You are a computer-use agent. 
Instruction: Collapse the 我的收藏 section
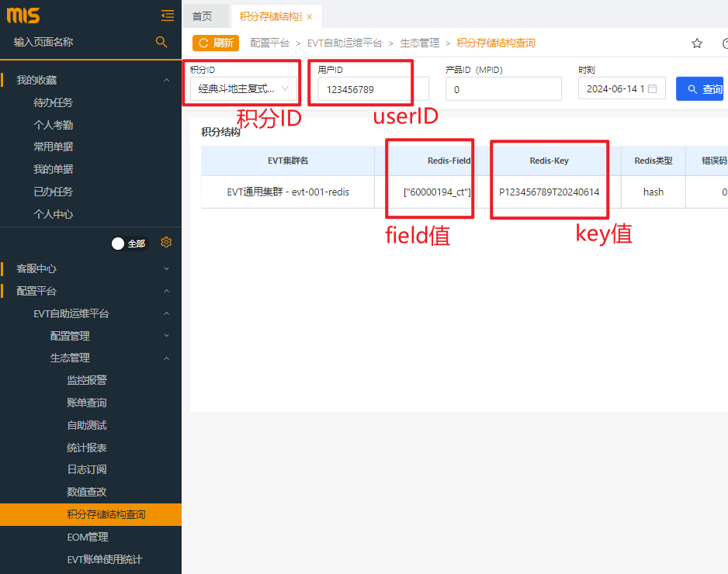tap(166, 80)
